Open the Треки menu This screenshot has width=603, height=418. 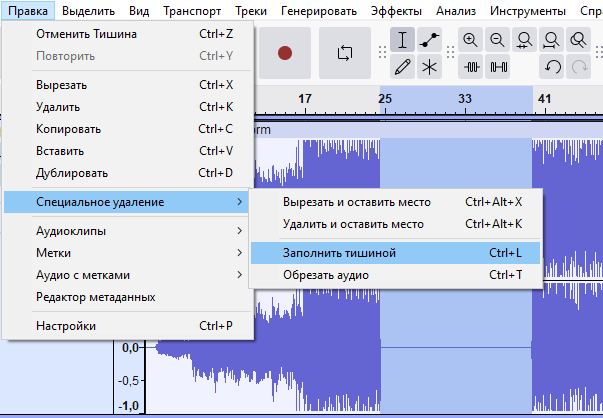coord(251,11)
